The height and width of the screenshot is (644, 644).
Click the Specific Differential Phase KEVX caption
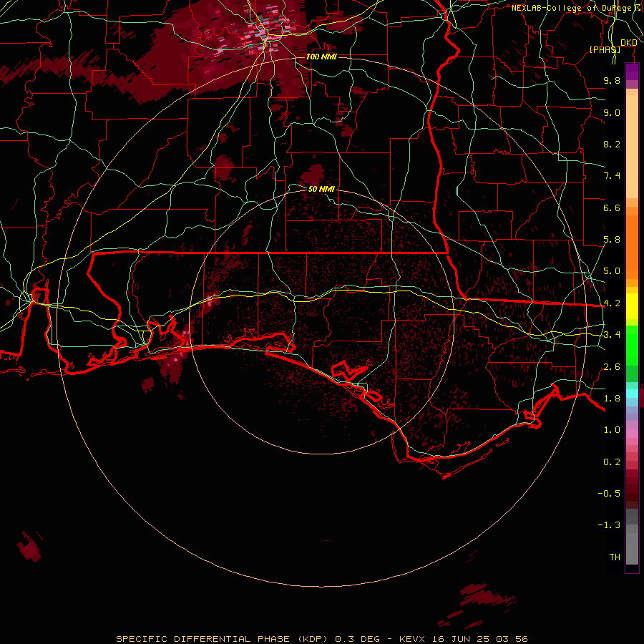point(322,639)
